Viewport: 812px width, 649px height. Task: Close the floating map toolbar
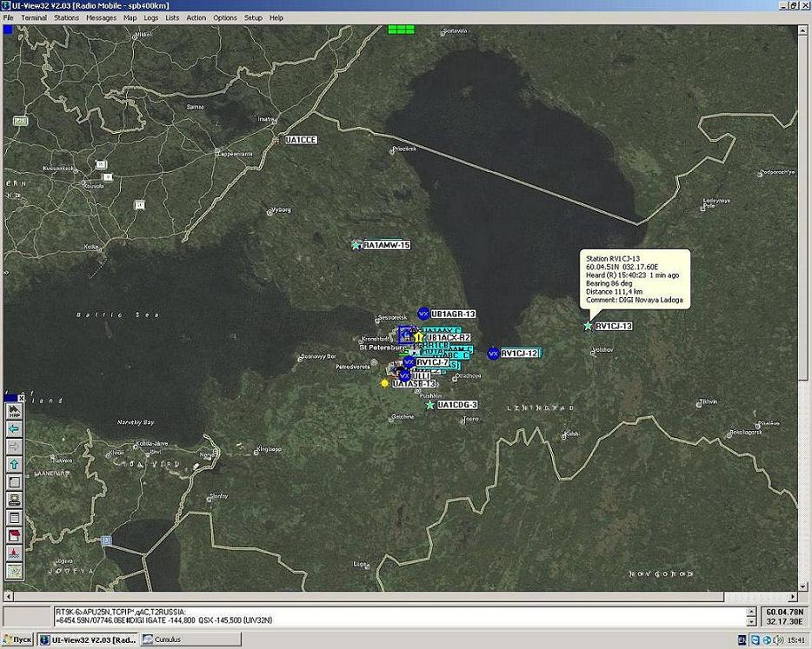[22, 398]
